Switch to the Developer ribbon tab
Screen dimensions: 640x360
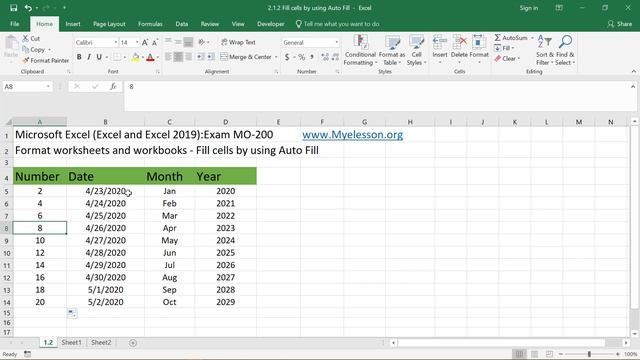(271, 24)
